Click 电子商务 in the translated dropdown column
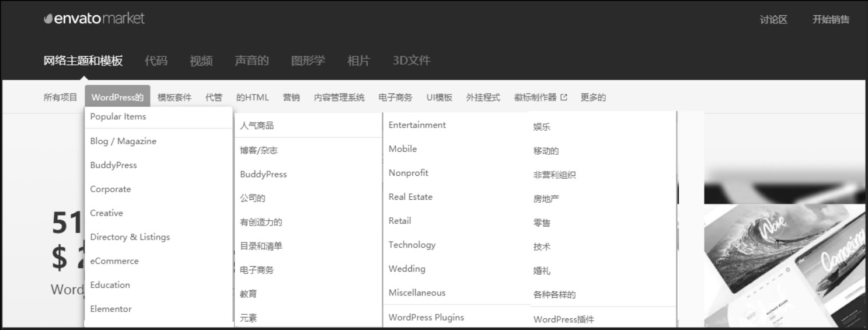This screenshot has height=330, width=868. click(x=257, y=270)
